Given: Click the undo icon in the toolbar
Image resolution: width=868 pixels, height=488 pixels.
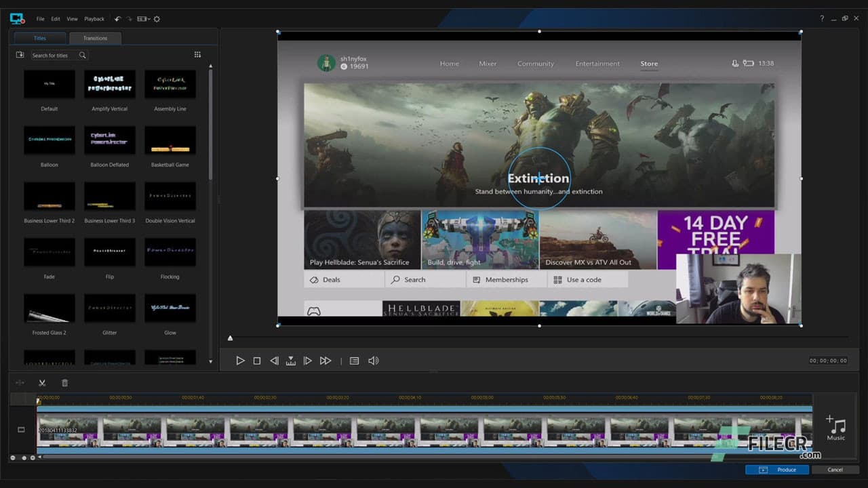Looking at the screenshot, I should click(116, 19).
